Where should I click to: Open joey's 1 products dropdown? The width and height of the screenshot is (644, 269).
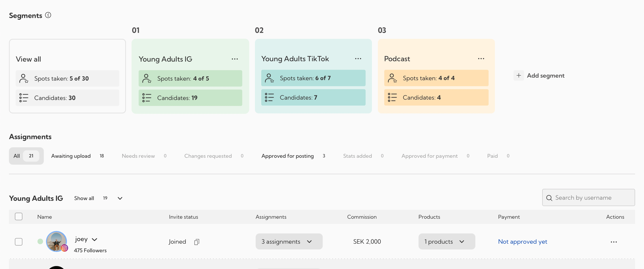tap(447, 242)
